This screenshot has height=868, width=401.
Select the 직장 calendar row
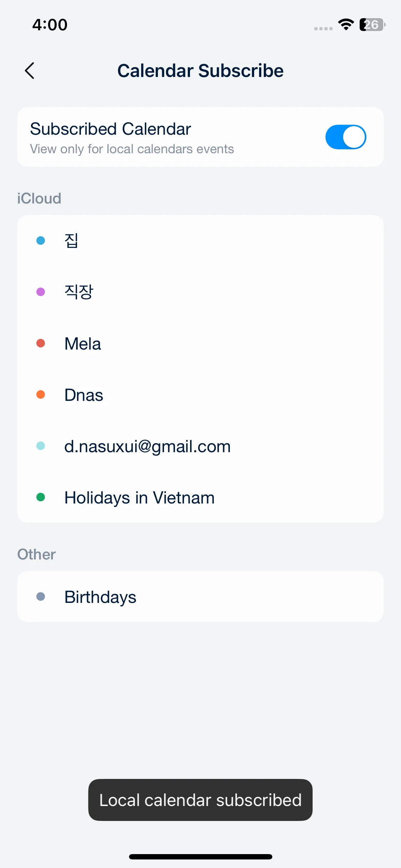tap(200, 292)
